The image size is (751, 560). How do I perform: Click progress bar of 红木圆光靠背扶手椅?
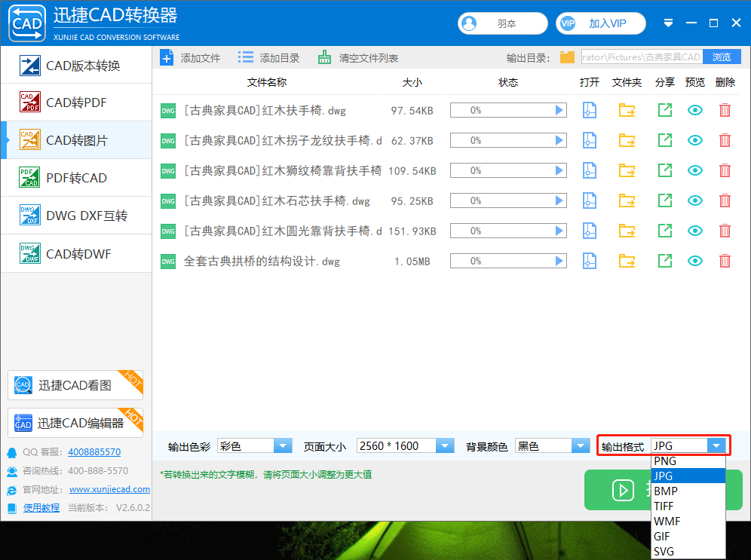[508, 231]
